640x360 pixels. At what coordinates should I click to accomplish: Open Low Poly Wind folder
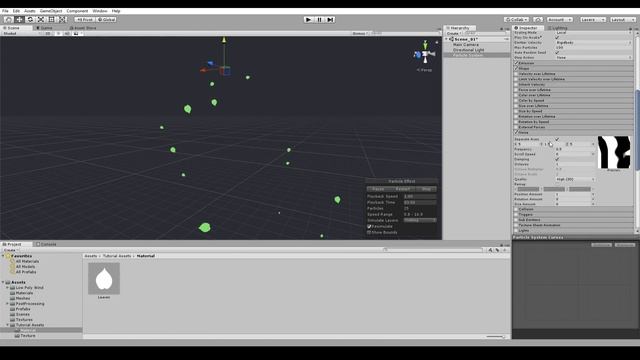[x=29, y=288]
